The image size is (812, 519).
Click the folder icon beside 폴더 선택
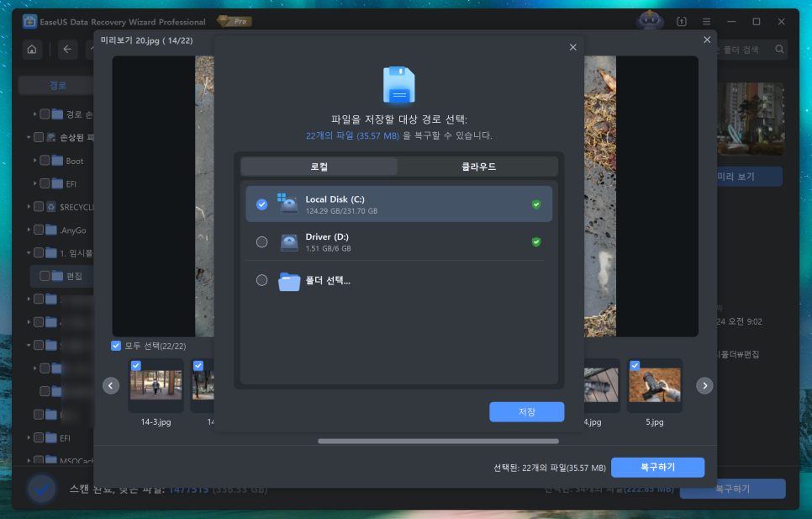[x=289, y=281]
